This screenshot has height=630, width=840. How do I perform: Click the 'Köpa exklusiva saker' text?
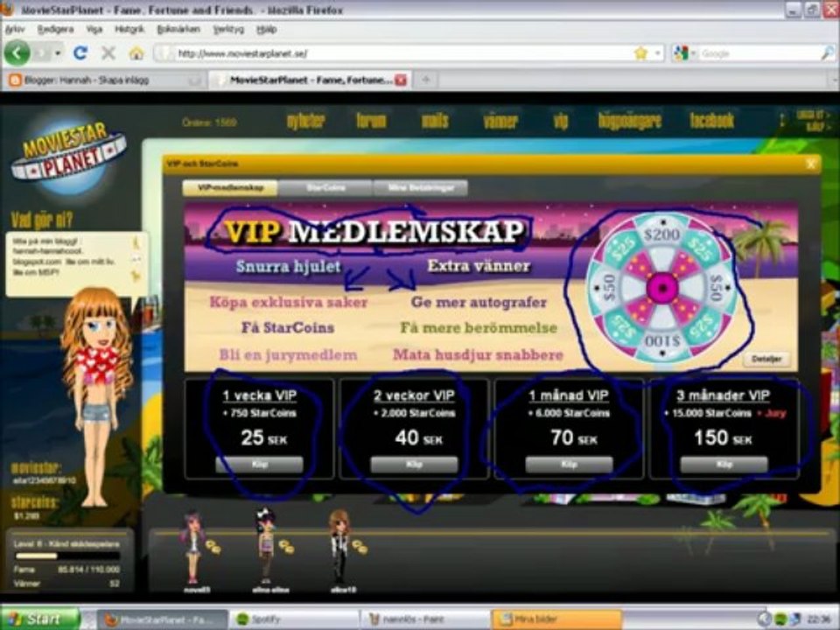(288, 302)
